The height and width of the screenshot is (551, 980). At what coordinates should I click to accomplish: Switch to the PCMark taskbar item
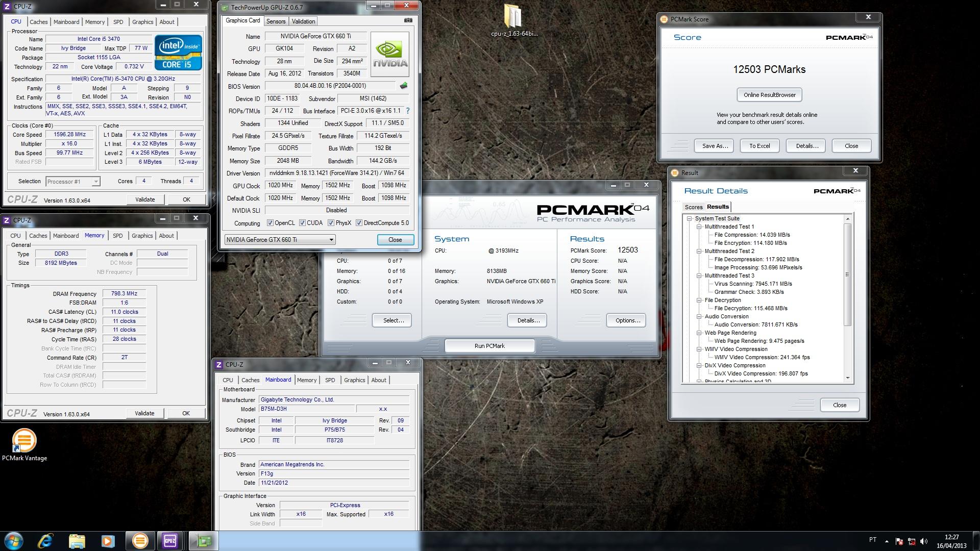(139, 541)
